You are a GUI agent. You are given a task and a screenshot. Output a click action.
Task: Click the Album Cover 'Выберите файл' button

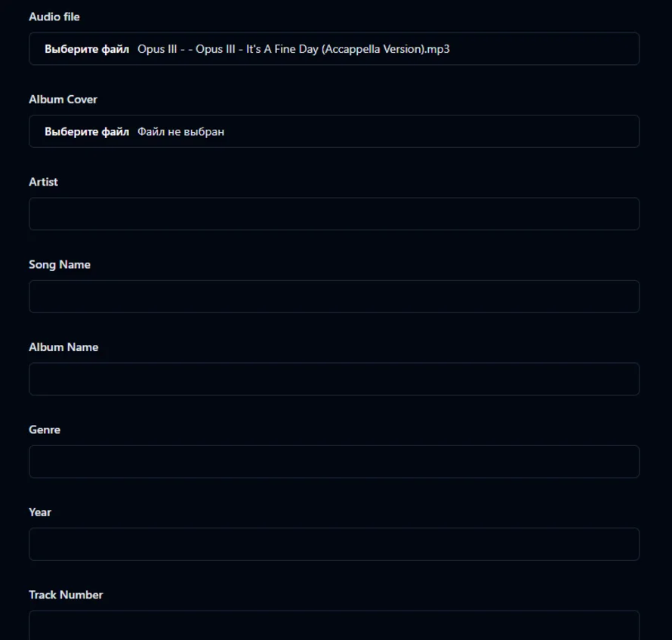87,132
